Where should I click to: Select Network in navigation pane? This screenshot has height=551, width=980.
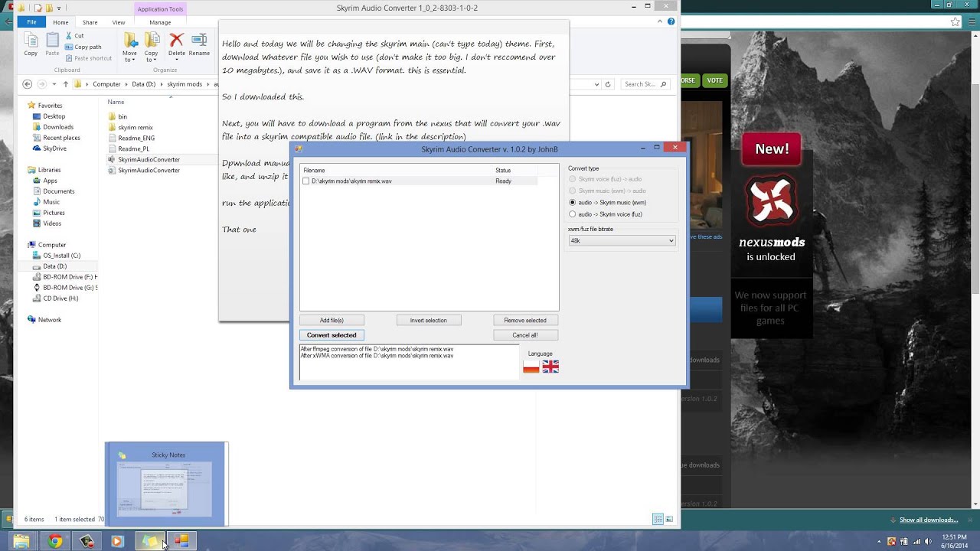point(50,320)
